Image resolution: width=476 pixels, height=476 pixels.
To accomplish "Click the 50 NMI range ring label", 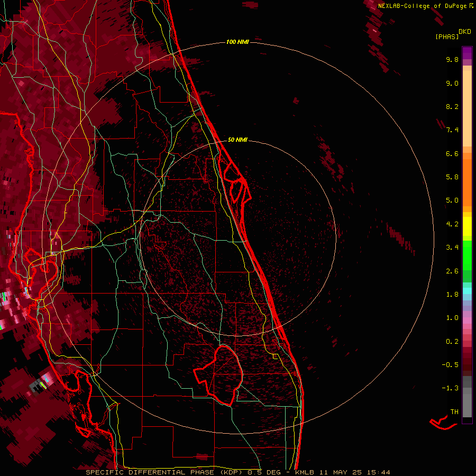I will pyautogui.click(x=237, y=140).
